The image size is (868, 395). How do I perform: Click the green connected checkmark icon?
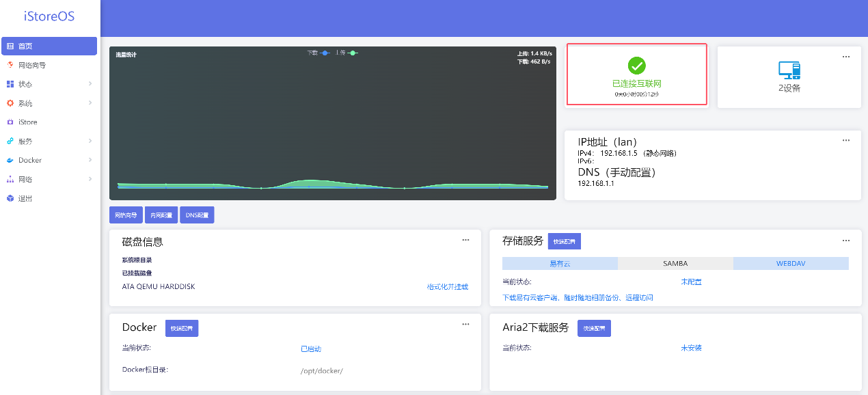[x=637, y=66]
